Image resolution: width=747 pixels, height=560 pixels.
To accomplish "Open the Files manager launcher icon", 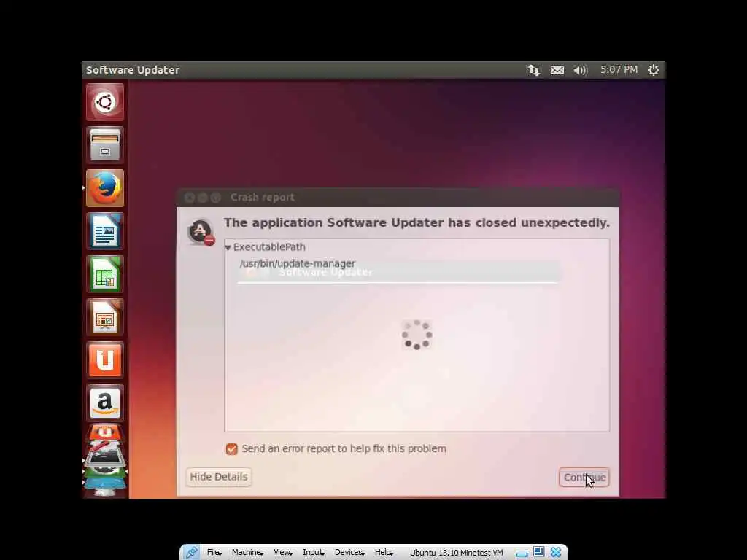I will (105, 145).
